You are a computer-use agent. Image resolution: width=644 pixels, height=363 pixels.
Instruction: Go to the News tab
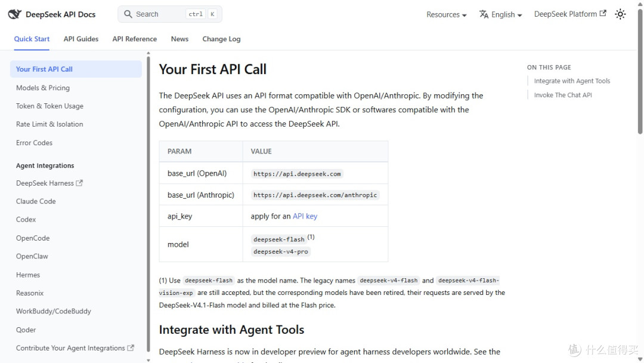pyautogui.click(x=180, y=39)
